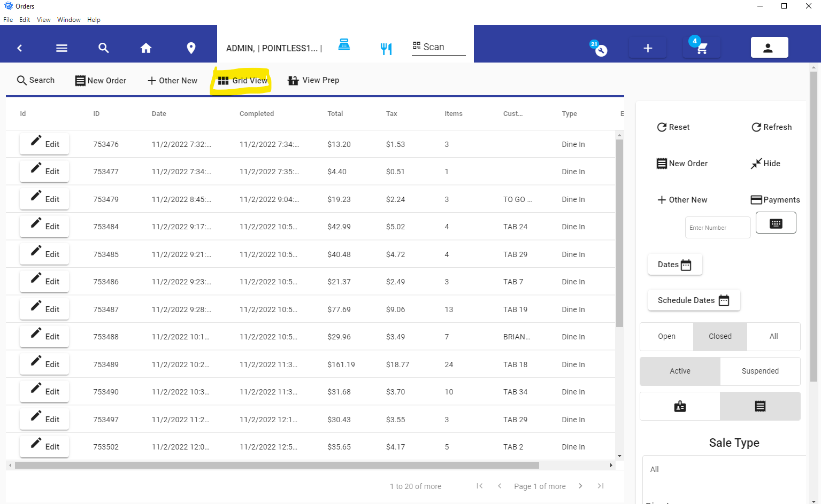
Task: Edit order 753484
Action: pyautogui.click(x=44, y=226)
